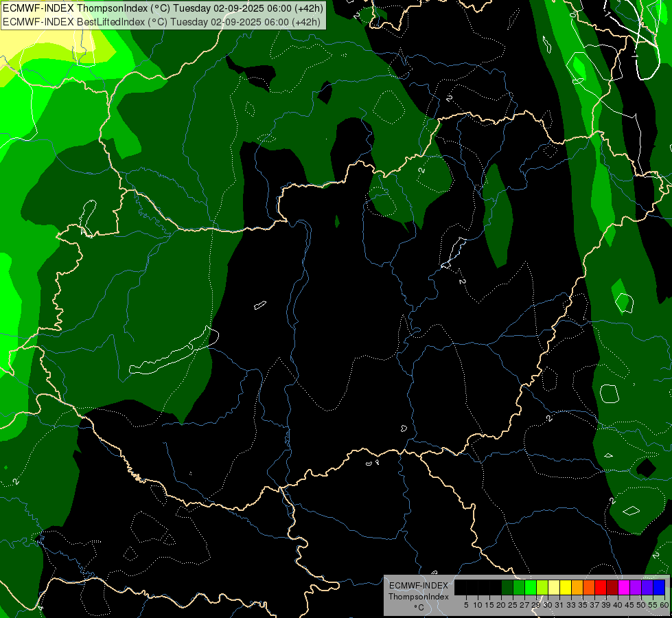Click the legend tick value 60

coord(664,605)
